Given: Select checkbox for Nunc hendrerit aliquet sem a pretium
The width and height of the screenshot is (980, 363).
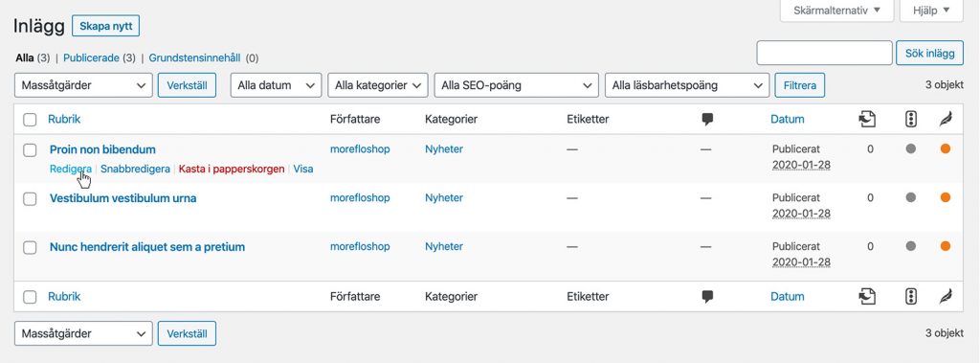Looking at the screenshot, I should (x=30, y=248).
